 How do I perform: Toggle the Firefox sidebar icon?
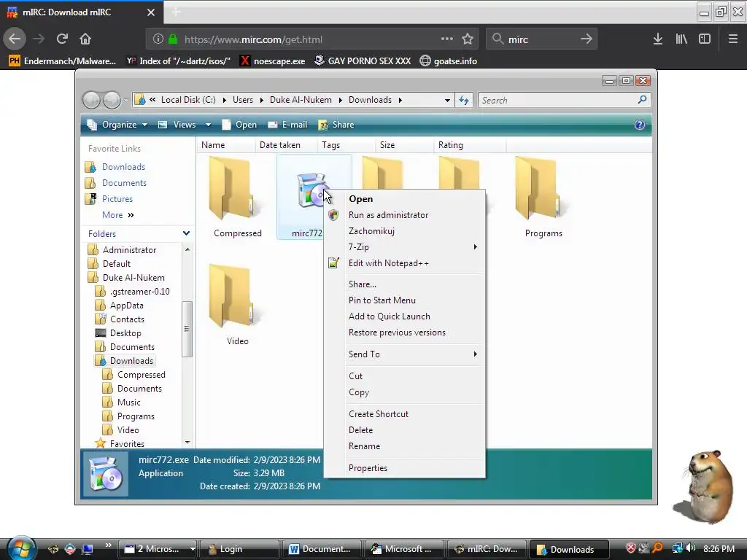pyautogui.click(x=705, y=39)
